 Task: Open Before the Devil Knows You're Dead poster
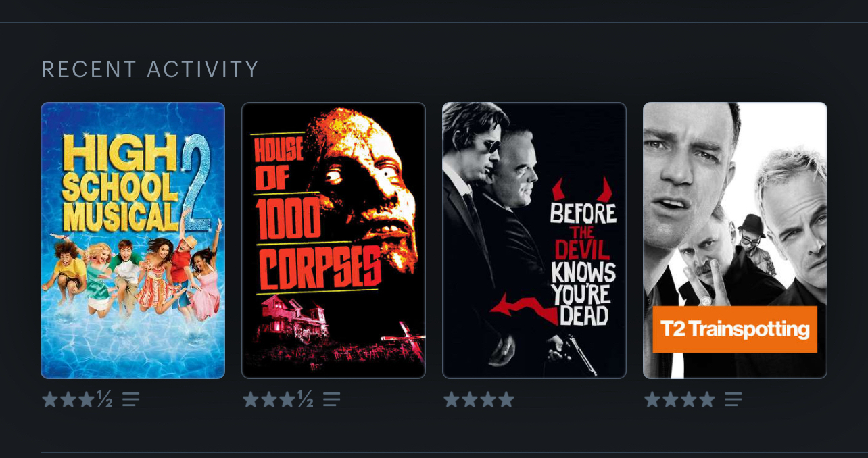[x=535, y=240]
